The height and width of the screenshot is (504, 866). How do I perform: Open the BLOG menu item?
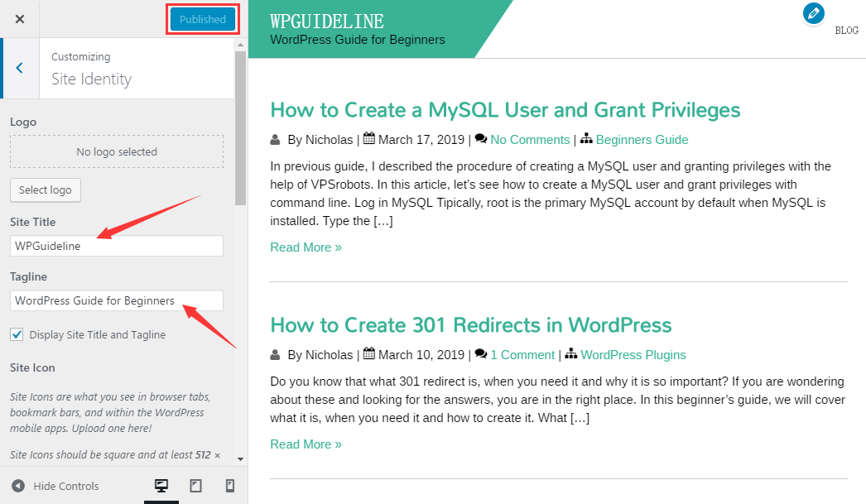pyautogui.click(x=847, y=30)
